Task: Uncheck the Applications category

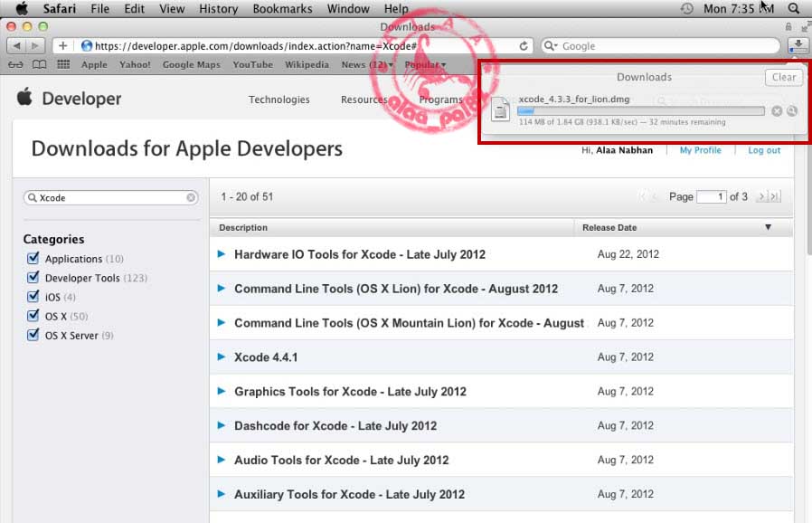Action: click(33, 258)
